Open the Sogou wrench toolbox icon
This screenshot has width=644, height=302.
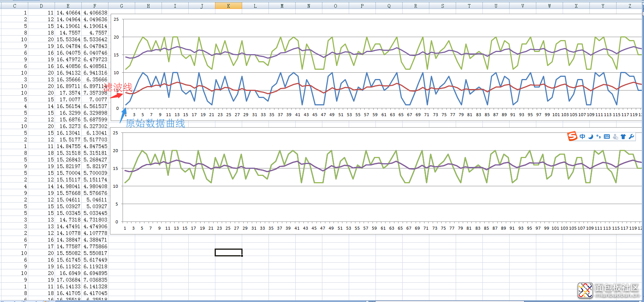point(631,137)
